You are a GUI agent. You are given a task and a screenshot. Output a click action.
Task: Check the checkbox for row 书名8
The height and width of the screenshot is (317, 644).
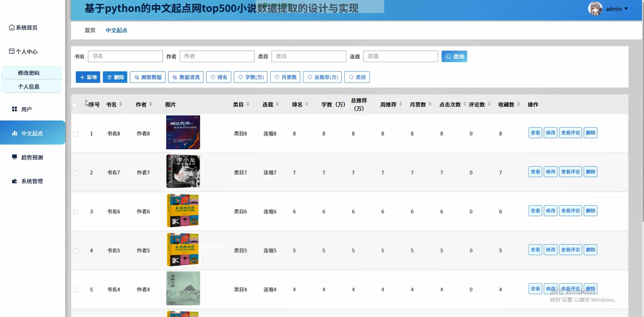pos(75,134)
